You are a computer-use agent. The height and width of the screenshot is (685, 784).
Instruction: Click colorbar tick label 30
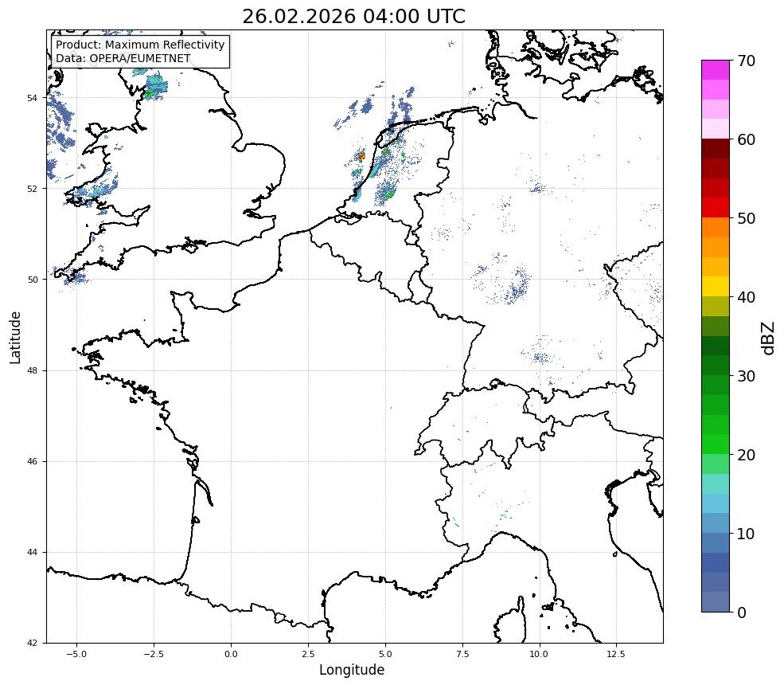click(746, 376)
